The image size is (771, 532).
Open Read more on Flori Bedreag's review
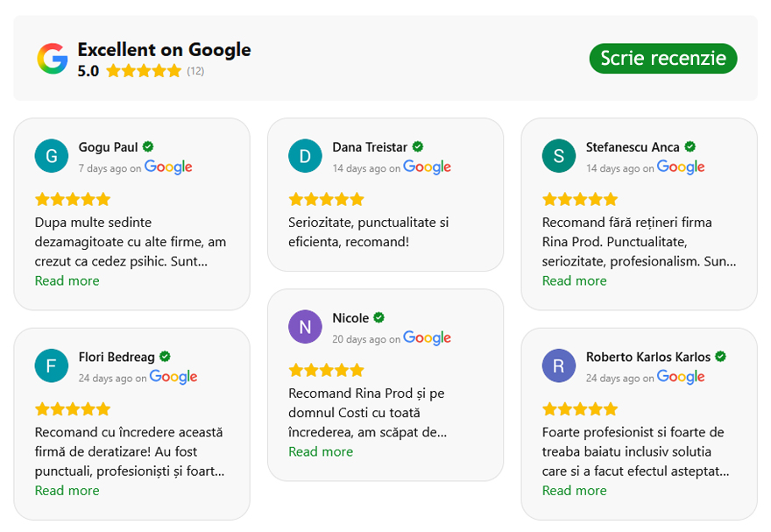coord(67,490)
